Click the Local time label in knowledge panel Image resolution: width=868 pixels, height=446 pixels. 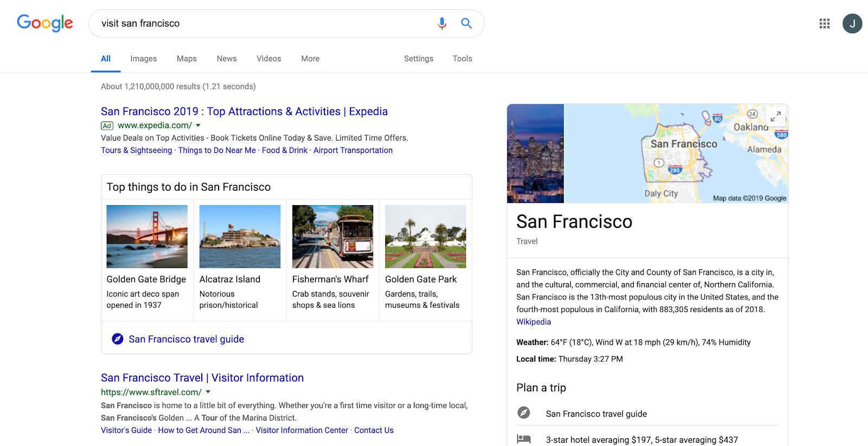(536, 359)
